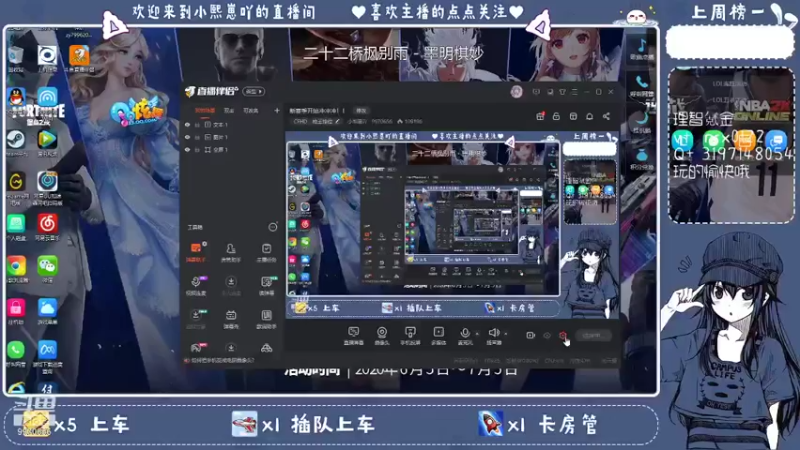800x450 pixels.
Task: Click the start live button
Action: point(592,335)
